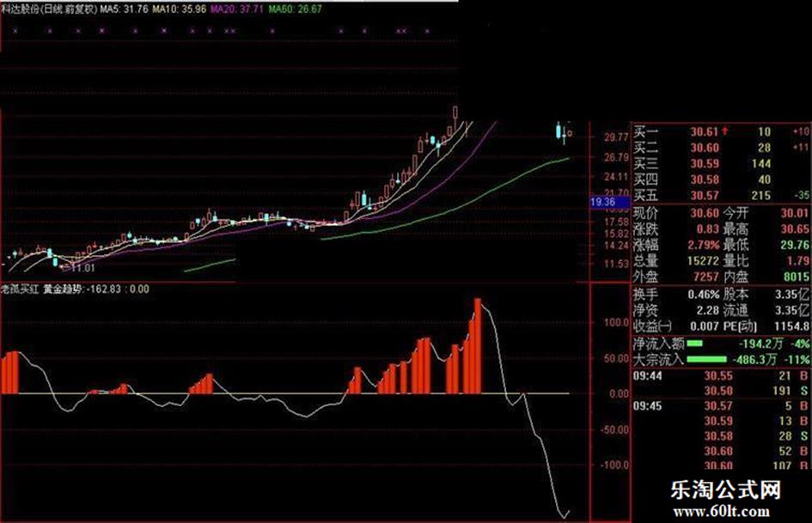This screenshot has height=523, width=812.
Task: Click the red up arrow beside 30.61
Action: pyautogui.click(x=724, y=131)
